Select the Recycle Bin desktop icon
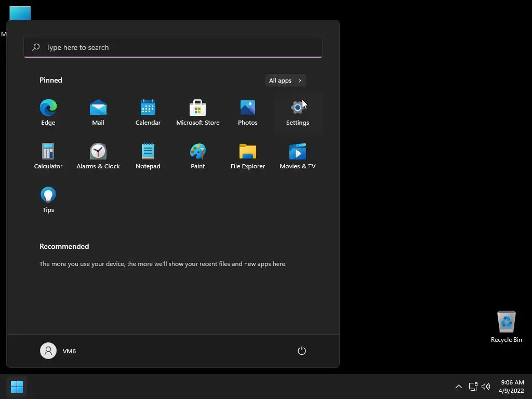 [x=506, y=327]
